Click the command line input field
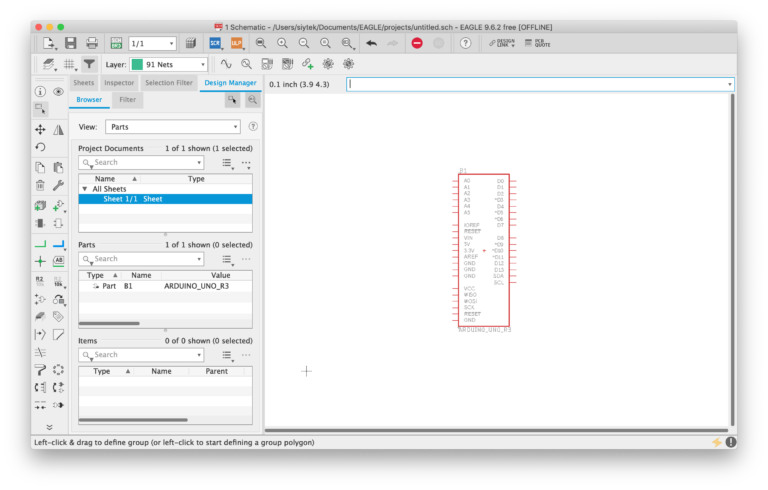The image size is (768, 490). (x=540, y=84)
